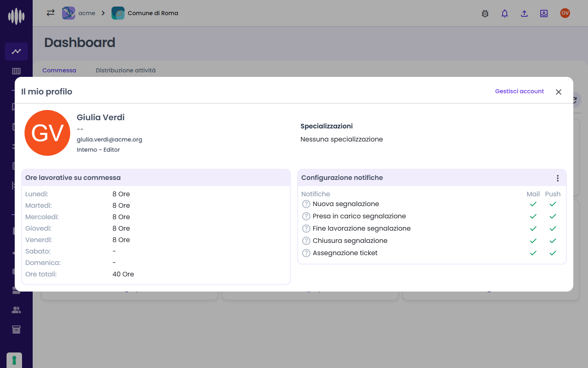Click the large GV profile avatar
588x368 pixels.
click(47, 133)
